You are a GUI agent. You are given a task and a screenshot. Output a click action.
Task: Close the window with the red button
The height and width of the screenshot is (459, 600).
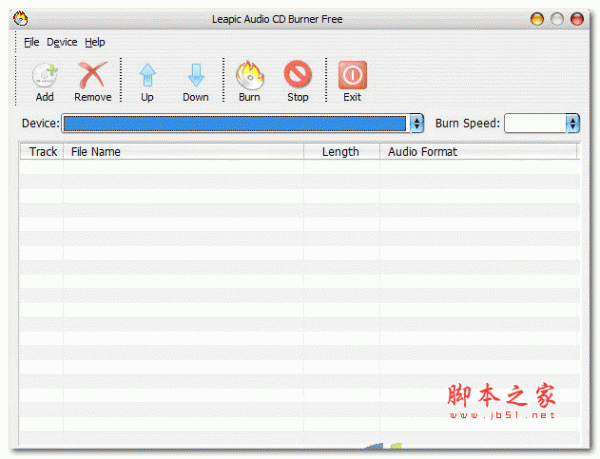[x=577, y=19]
